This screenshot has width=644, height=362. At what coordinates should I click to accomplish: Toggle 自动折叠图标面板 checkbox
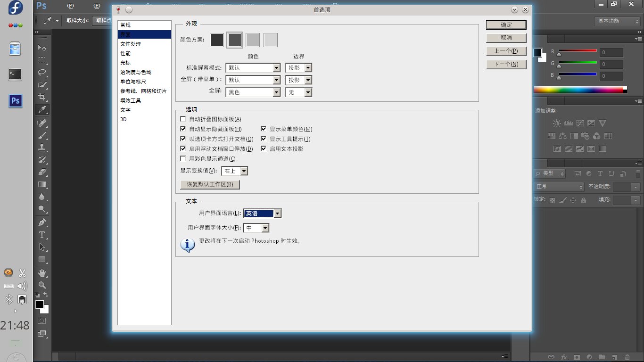pos(183,119)
